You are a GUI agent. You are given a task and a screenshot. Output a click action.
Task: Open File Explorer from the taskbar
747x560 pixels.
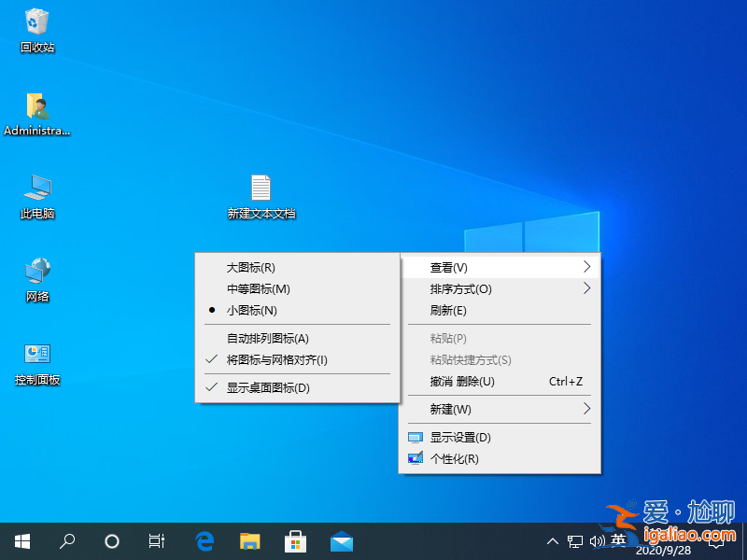click(249, 540)
